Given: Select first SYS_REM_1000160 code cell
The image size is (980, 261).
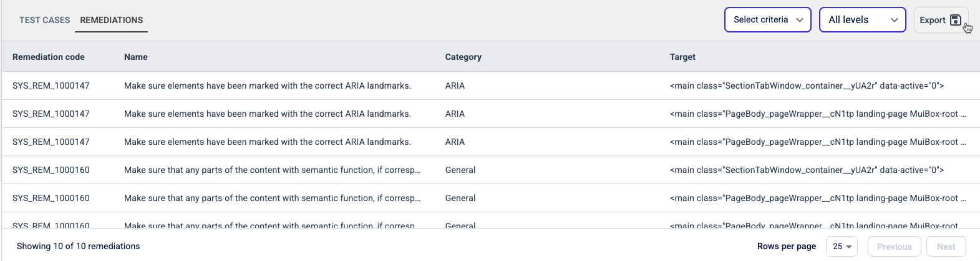Looking at the screenshot, I should coord(51,170).
